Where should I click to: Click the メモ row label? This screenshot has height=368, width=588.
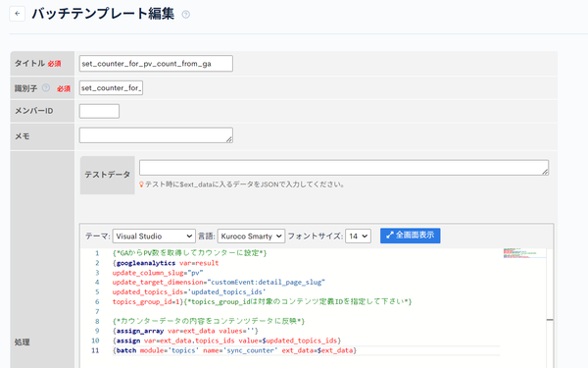tap(23, 136)
